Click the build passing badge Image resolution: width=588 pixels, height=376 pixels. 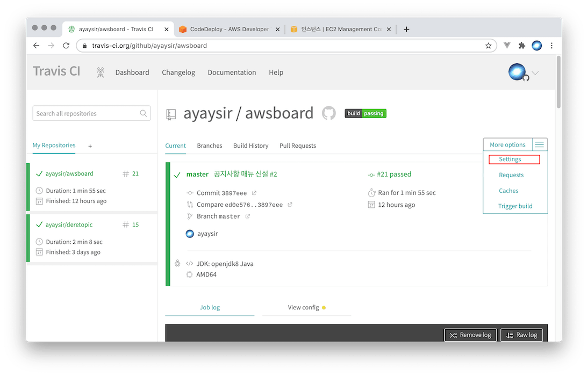pyautogui.click(x=365, y=113)
